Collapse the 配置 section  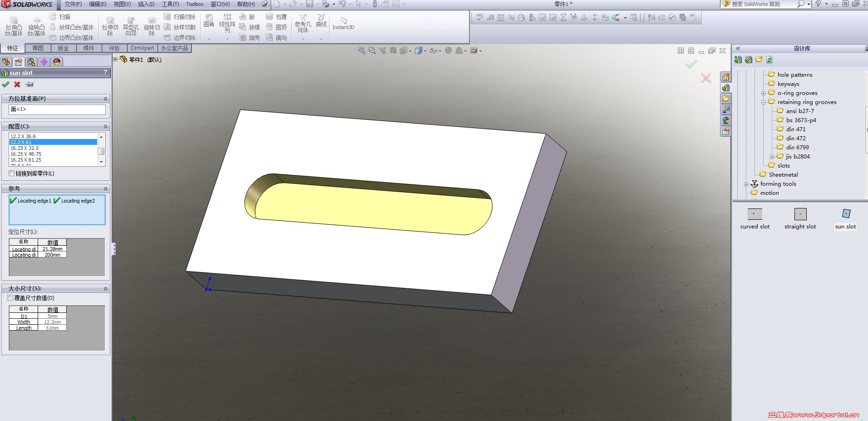(x=105, y=126)
